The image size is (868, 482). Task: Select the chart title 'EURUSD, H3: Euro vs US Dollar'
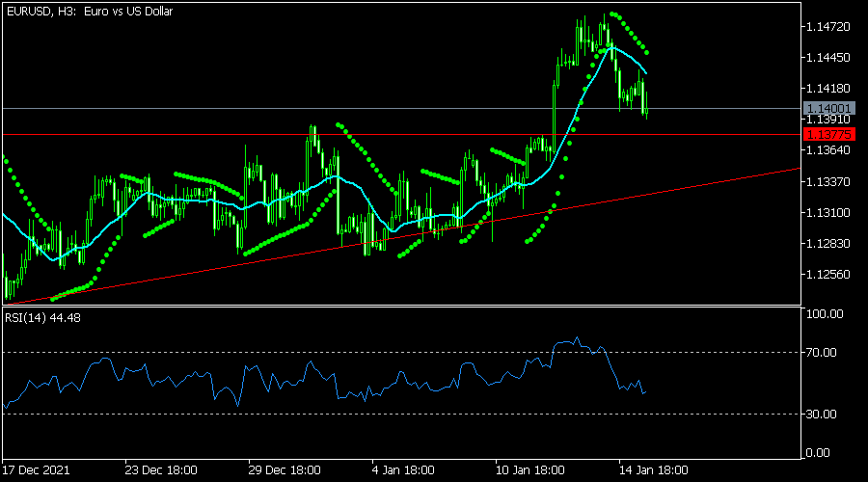pos(90,11)
